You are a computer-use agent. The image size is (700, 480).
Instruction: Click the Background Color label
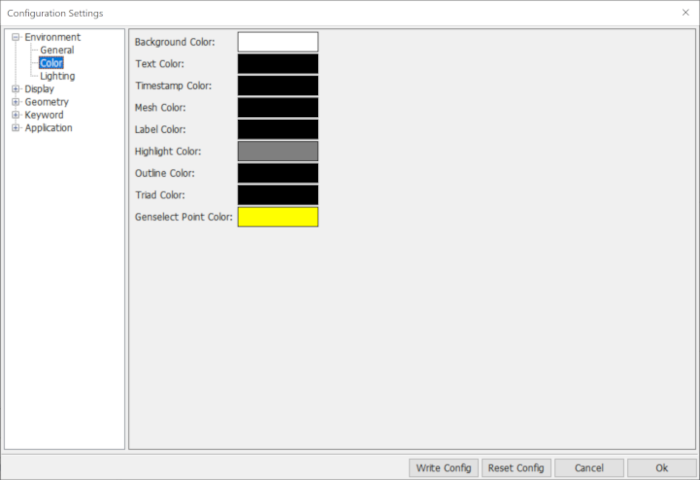click(x=175, y=42)
